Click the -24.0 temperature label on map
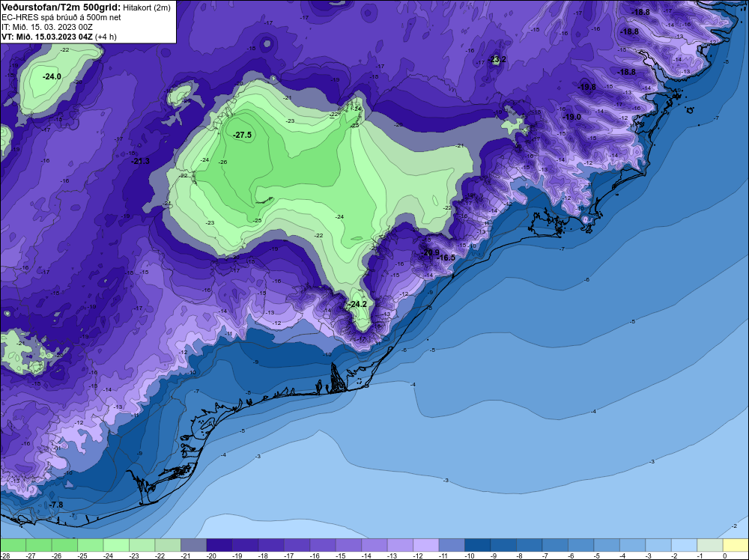Image resolution: width=749 pixels, height=560 pixels. click(x=52, y=76)
